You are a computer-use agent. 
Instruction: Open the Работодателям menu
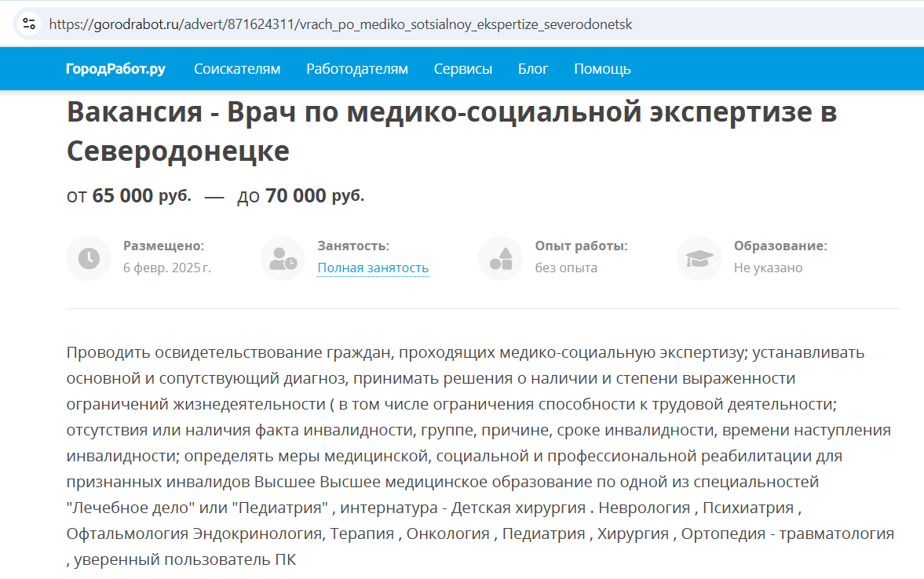point(357,69)
